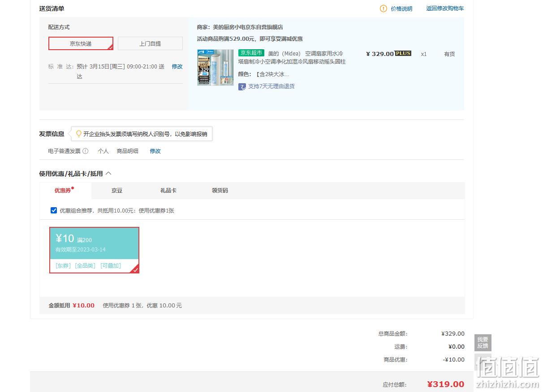
Task: Click 返回修改购物车 link
Action: pyautogui.click(x=445, y=9)
